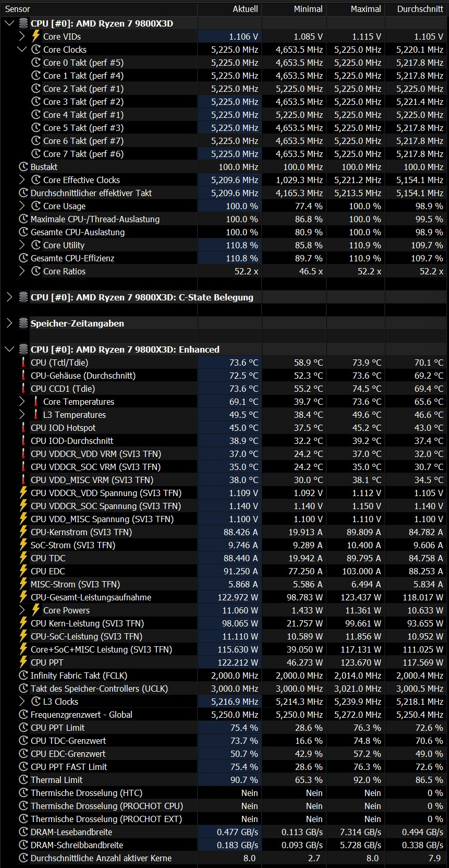Click the lightning icon of CPU-Kernstrom

(x=23, y=532)
